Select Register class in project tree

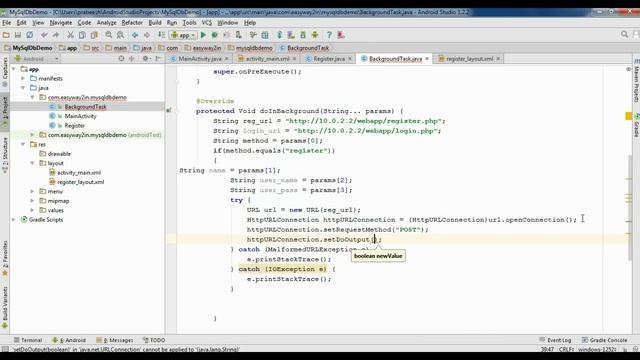[75, 126]
